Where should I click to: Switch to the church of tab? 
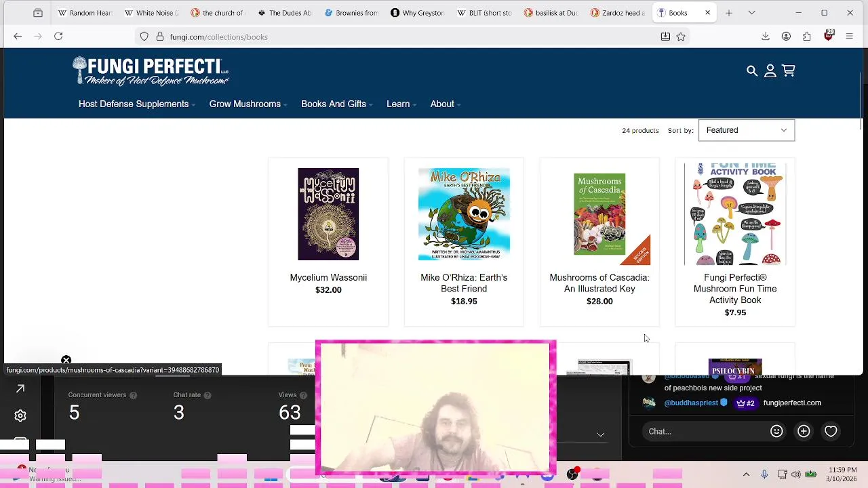click(217, 13)
